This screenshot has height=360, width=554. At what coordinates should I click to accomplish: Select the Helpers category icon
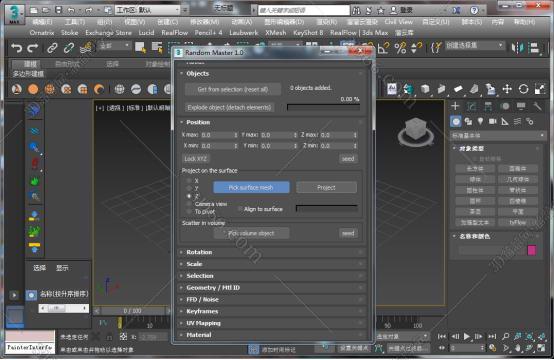click(505, 122)
